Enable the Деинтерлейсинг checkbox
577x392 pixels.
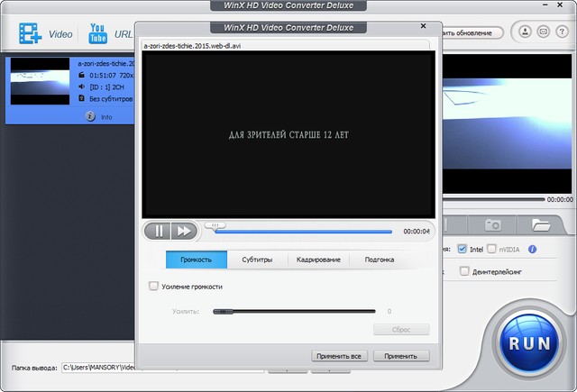(x=464, y=270)
